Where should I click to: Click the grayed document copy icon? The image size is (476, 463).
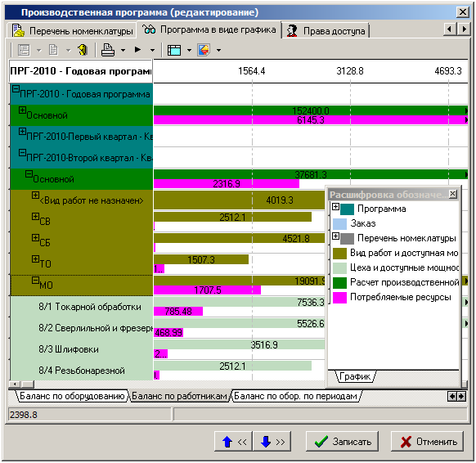[53, 50]
